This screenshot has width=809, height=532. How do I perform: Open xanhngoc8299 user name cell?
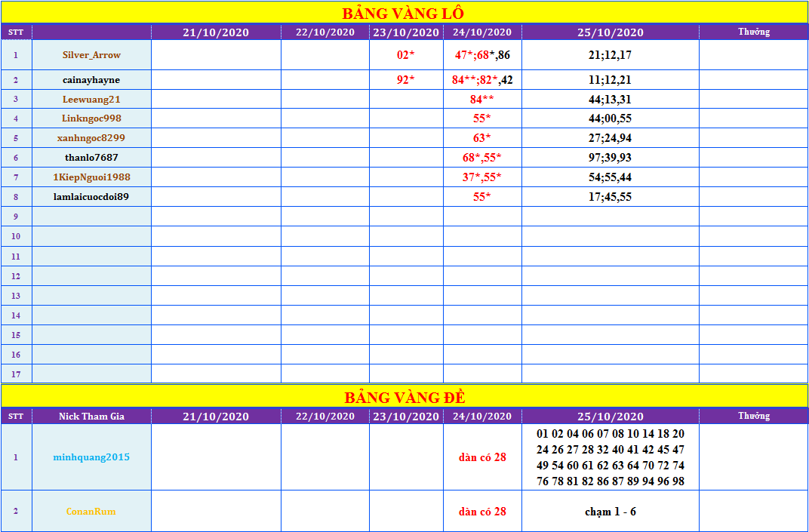(x=91, y=138)
